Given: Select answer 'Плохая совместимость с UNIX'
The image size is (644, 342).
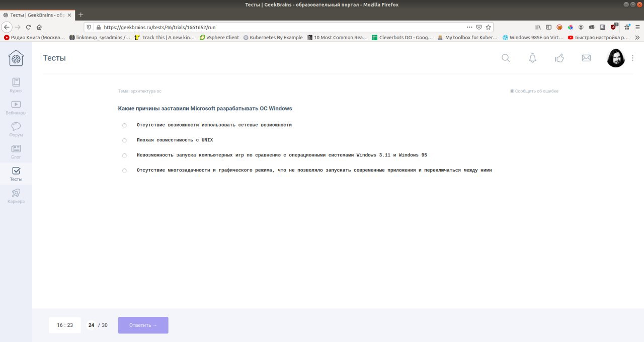Looking at the screenshot, I should coord(124,140).
